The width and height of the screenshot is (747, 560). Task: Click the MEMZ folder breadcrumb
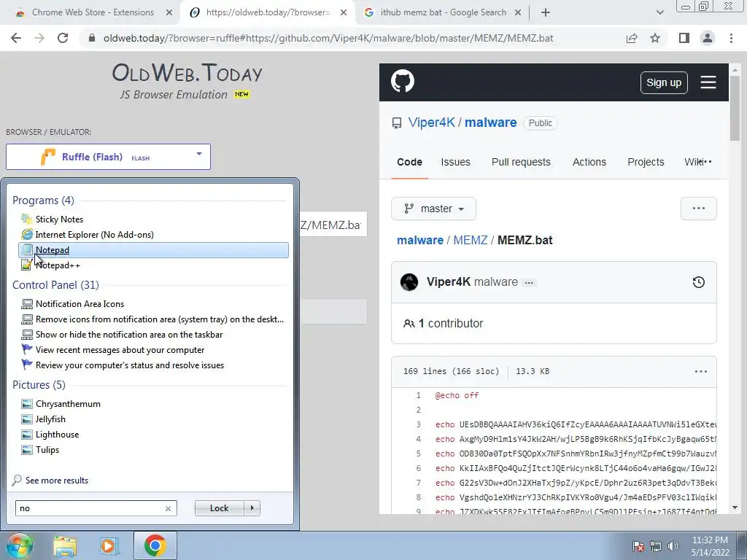point(471,240)
